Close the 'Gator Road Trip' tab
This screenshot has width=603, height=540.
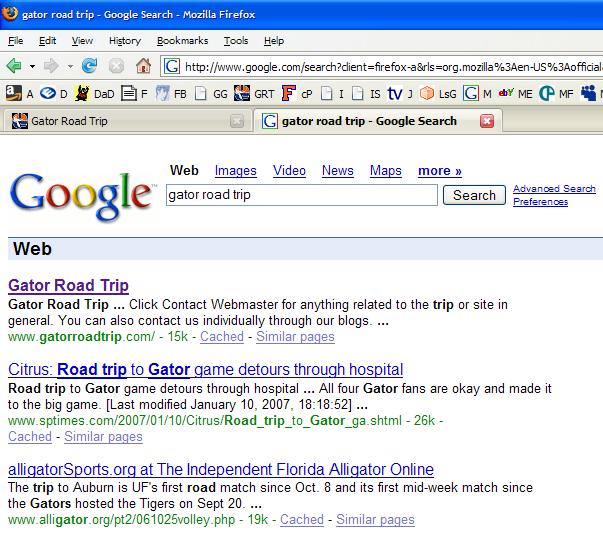(x=237, y=122)
